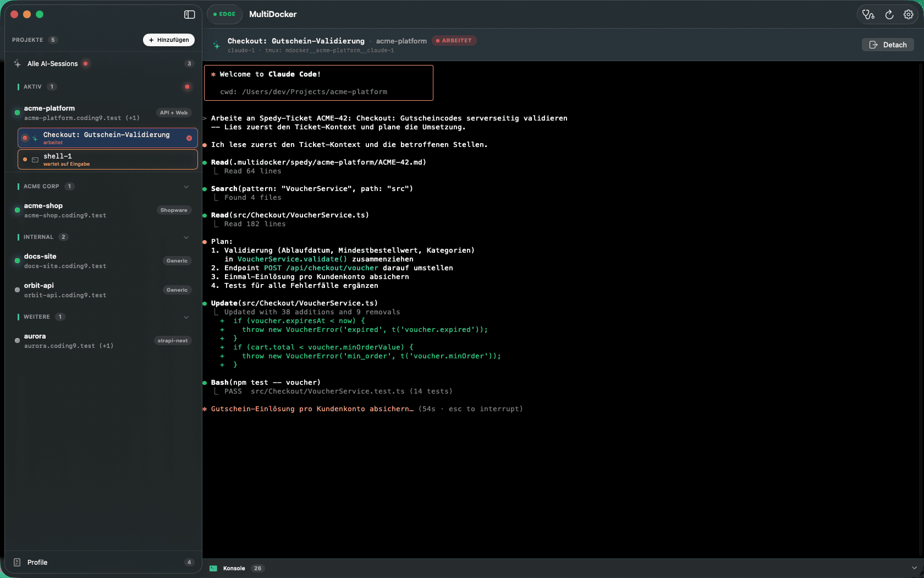This screenshot has width=924, height=578.
Task: Open the stethoscope diagnostics icon
Action: (868, 15)
